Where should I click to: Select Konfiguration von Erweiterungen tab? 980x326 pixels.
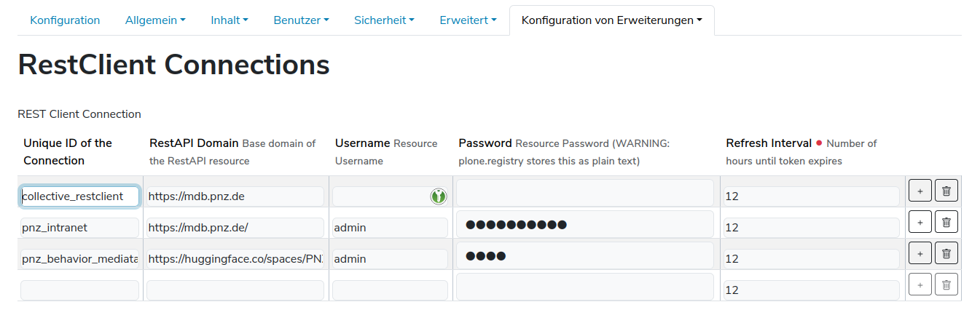[612, 20]
